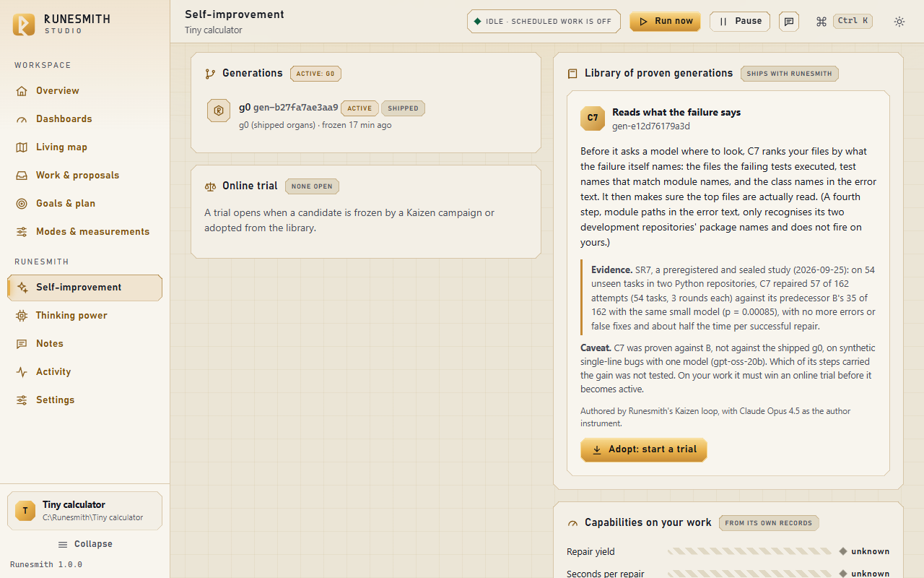Run the self-improvement now
Viewport: 924px width, 578px height.
[666, 21]
